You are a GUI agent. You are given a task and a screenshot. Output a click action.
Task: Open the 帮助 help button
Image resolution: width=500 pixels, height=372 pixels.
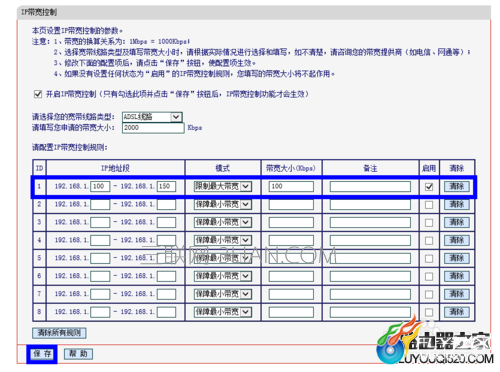point(78,354)
